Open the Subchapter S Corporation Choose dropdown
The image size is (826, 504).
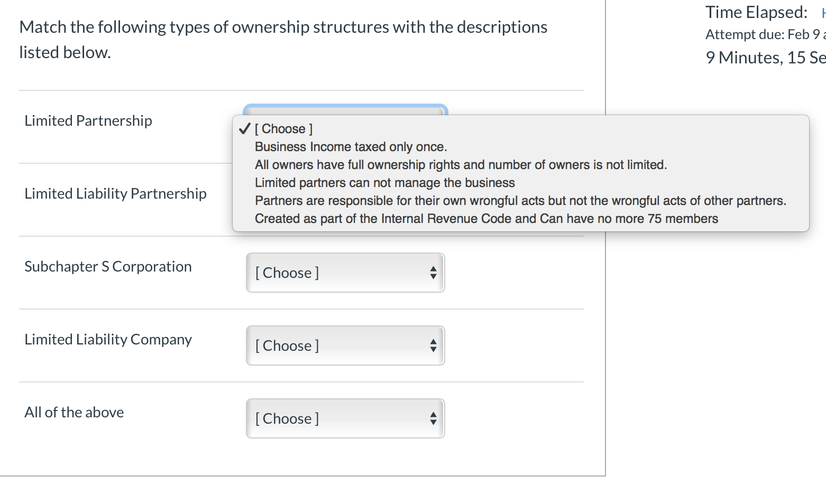(344, 273)
